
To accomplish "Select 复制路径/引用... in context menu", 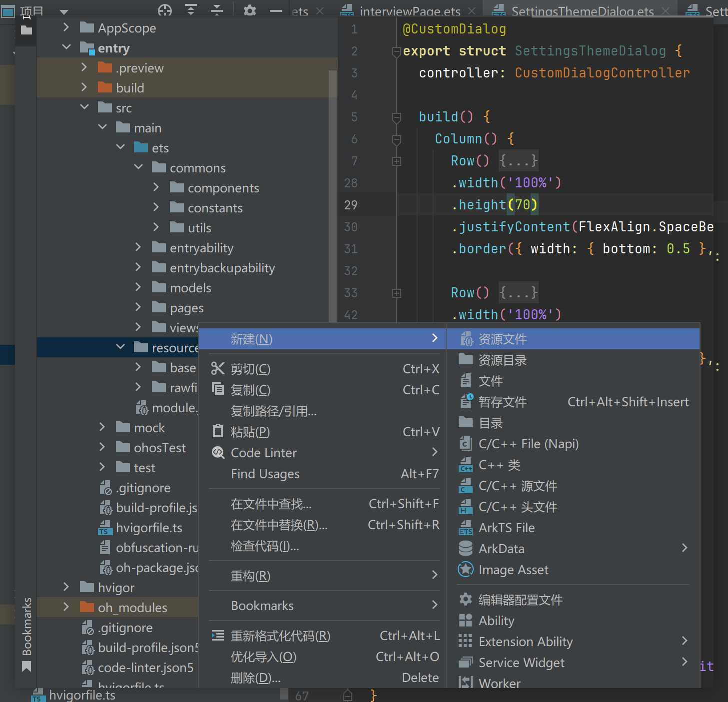I will (322, 411).
